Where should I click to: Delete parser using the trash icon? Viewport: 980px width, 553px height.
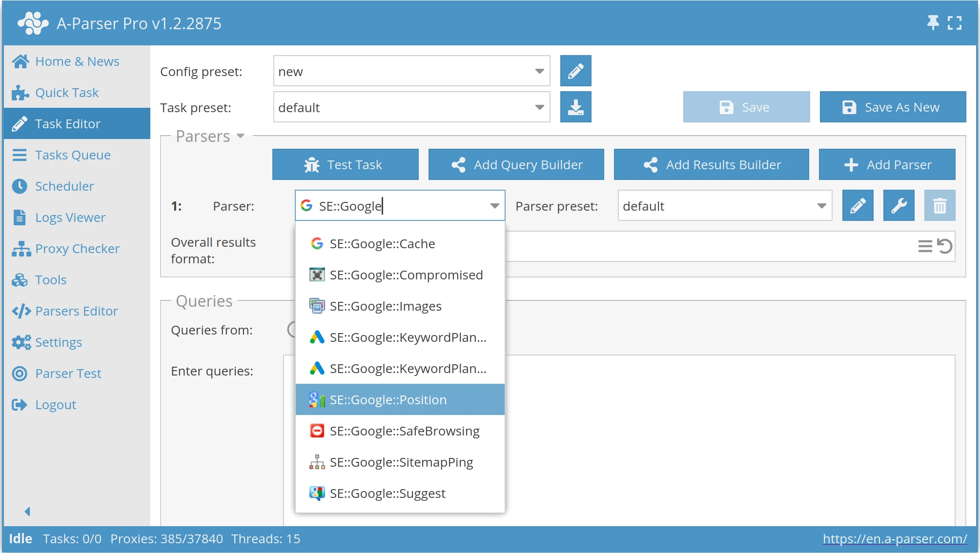[x=939, y=205]
